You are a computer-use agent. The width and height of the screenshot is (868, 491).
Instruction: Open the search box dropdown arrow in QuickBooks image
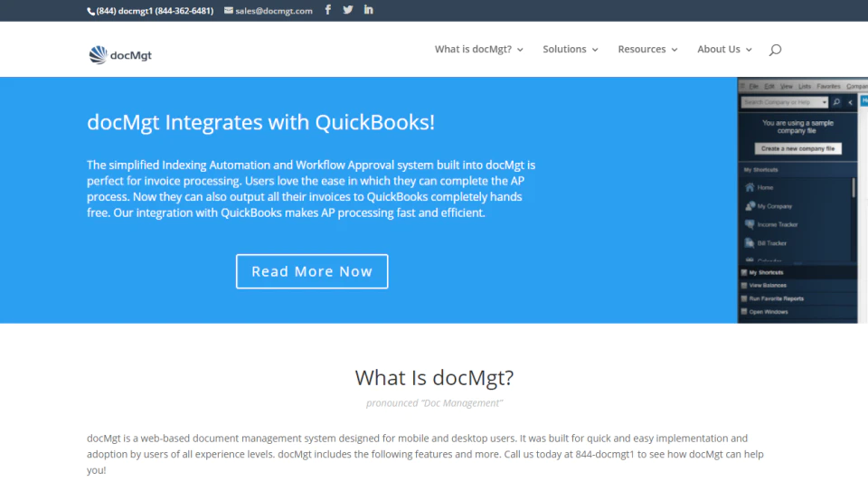coord(825,102)
